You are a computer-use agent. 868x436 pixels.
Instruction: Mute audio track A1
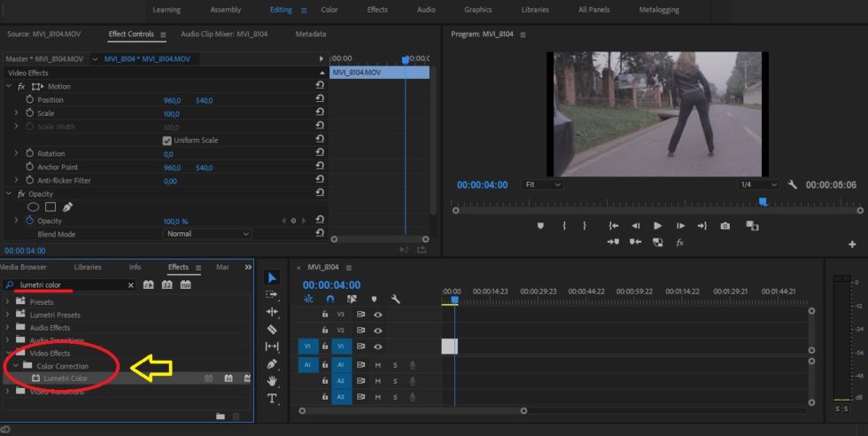(x=378, y=365)
